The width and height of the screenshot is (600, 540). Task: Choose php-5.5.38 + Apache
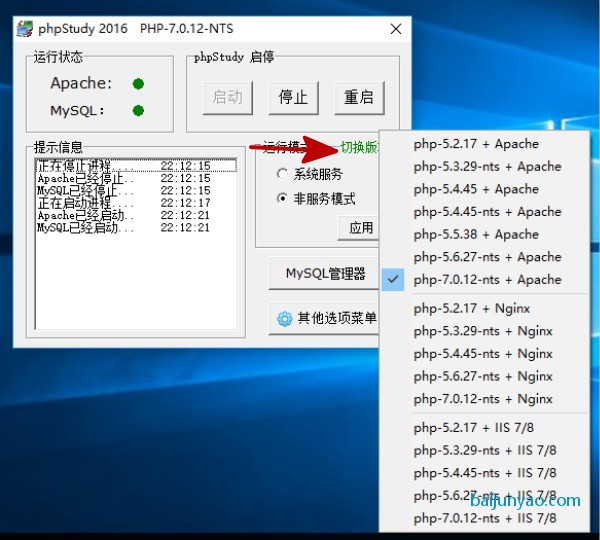[x=484, y=234]
